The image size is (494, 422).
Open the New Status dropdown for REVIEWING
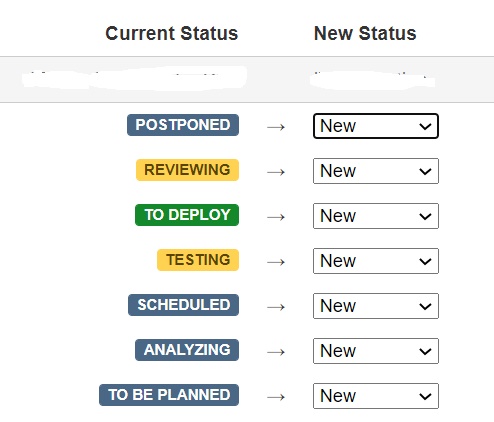tap(376, 171)
